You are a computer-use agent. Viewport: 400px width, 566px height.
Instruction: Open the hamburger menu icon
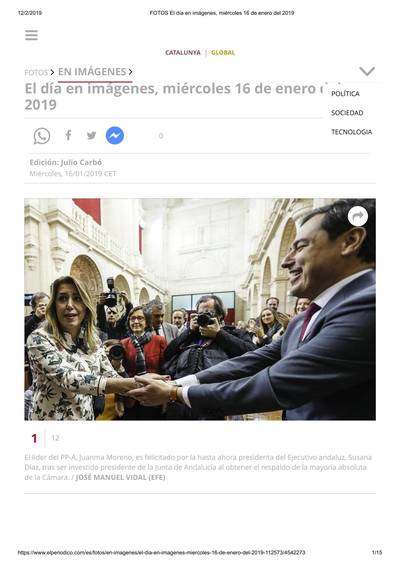pos(31,35)
